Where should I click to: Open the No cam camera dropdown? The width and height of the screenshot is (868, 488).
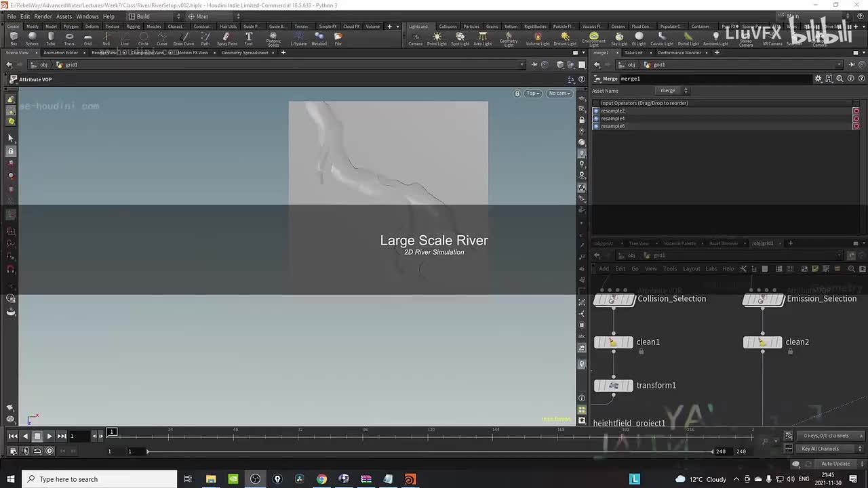click(x=559, y=94)
